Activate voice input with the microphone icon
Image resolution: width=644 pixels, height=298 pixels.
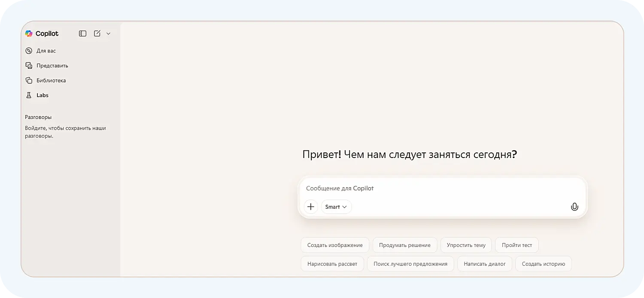click(x=574, y=207)
